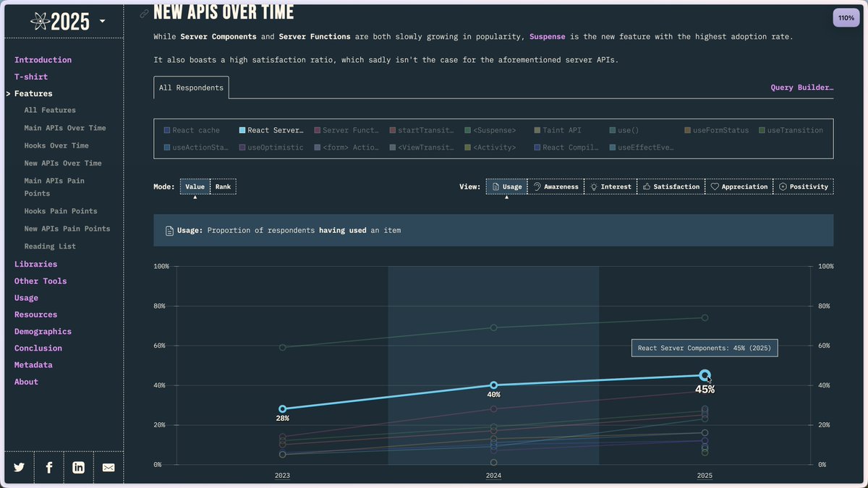Image resolution: width=868 pixels, height=488 pixels.
Task: Open Hooks Over Time sub-page
Action: click(56, 145)
